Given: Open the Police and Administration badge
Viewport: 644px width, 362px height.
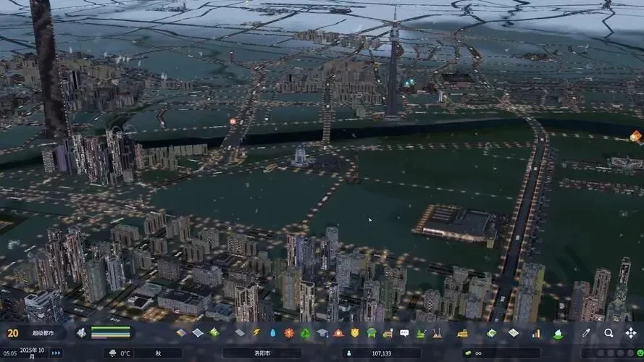Looking at the screenshot, I should tap(355, 333).
